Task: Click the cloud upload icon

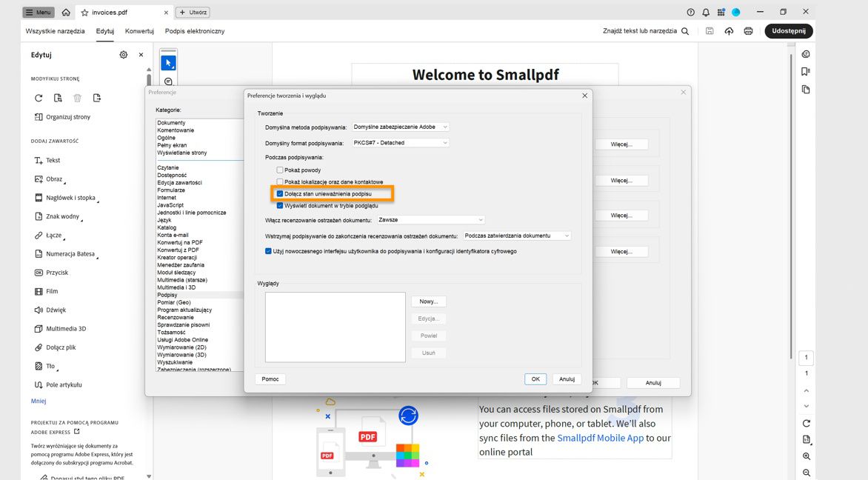Action: [729, 32]
